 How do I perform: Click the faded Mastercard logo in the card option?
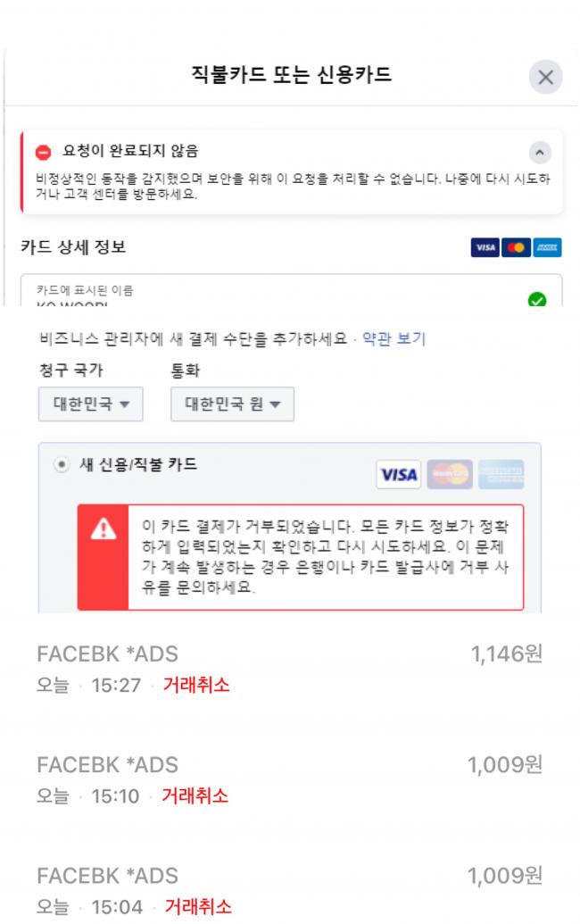[450, 474]
